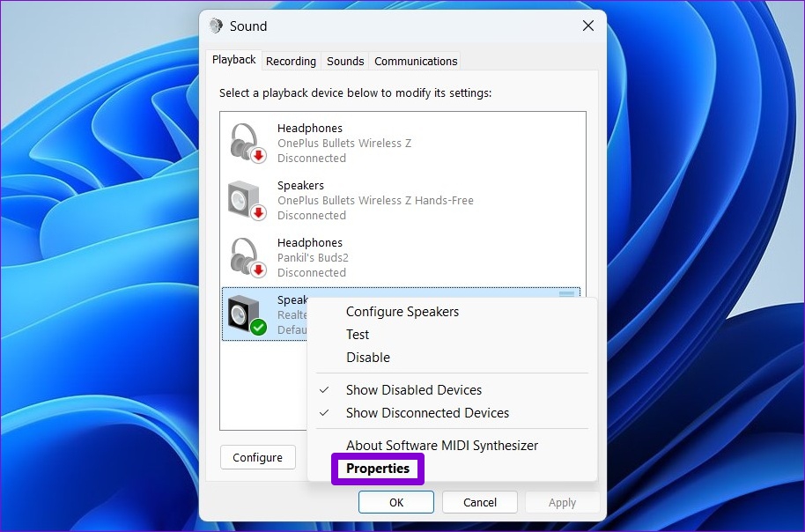Open the Communications tab
This screenshot has width=805, height=532.
416,61
